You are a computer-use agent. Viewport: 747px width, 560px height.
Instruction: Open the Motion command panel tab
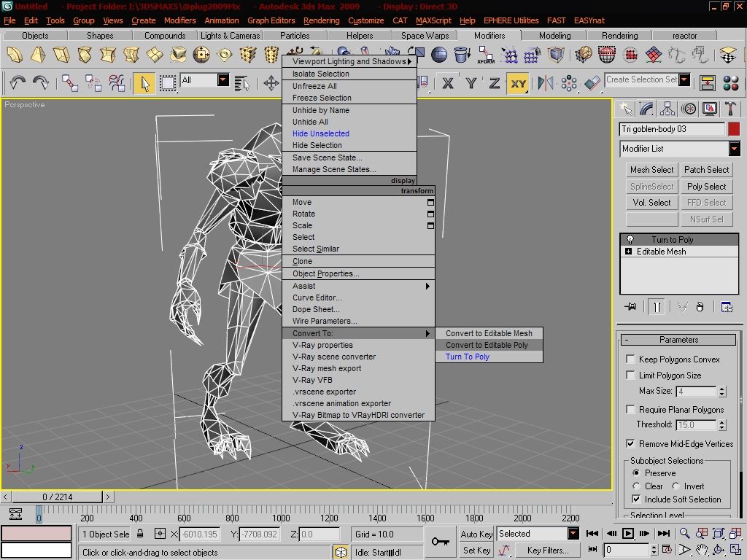coord(689,109)
